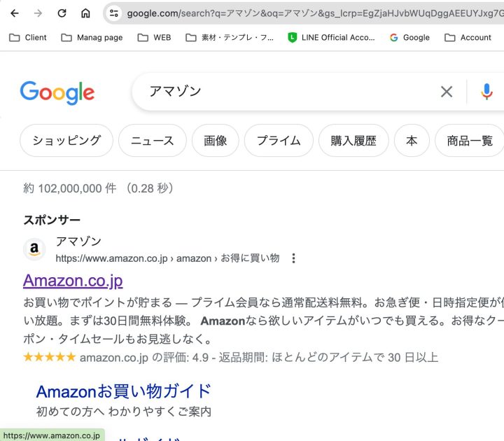
Task: Click the browser forward arrow
Action: pyautogui.click(x=38, y=13)
